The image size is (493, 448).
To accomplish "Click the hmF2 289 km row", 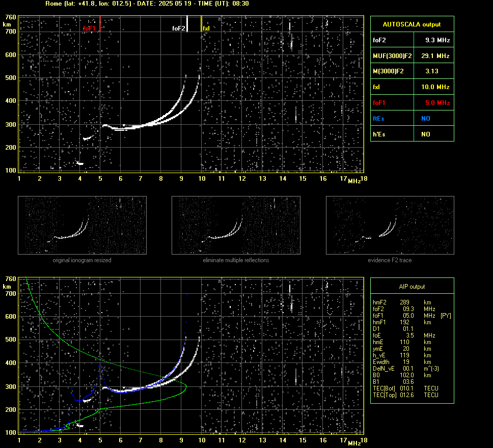I will [402, 302].
